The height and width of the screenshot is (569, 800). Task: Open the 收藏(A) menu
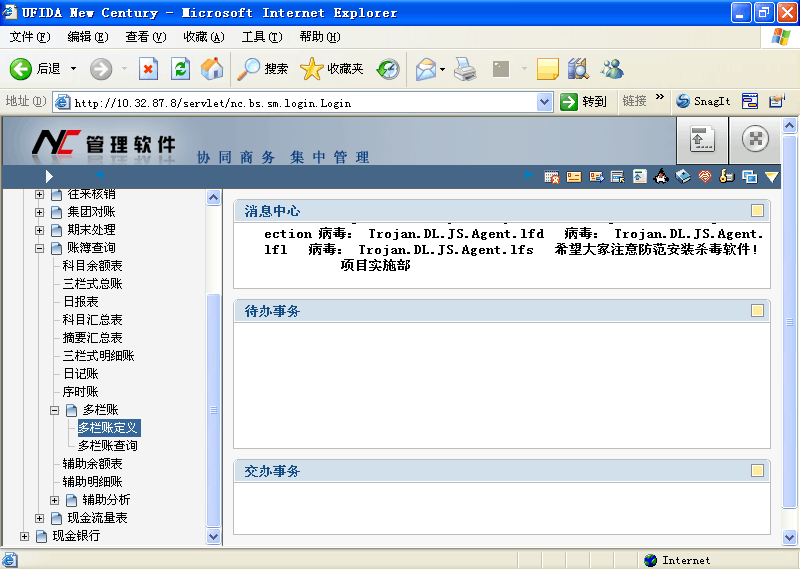204,37
